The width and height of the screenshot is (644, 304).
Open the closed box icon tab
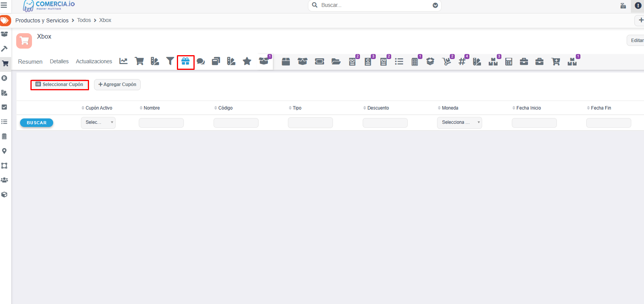pyautogui.click(x=286, y=61)
